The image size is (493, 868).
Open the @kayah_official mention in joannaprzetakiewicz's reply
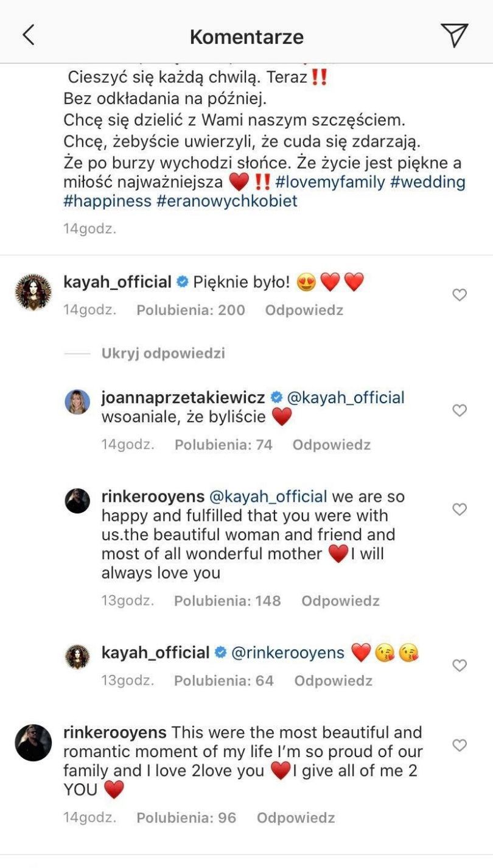coord(345,398)
